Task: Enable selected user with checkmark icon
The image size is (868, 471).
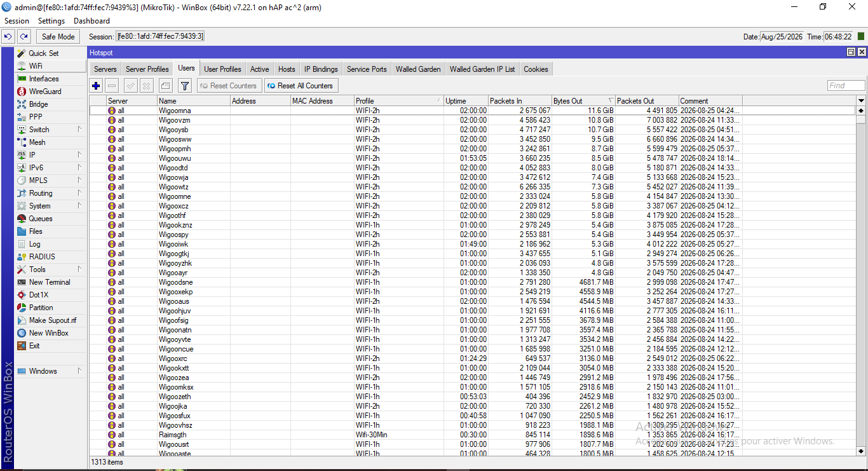Action: [131, 86]
